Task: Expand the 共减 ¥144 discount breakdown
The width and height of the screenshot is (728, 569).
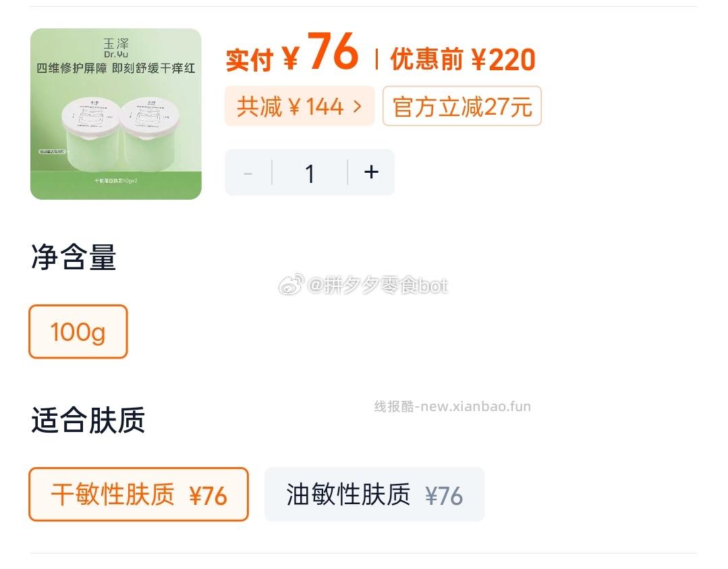Action: coord(300,106)
